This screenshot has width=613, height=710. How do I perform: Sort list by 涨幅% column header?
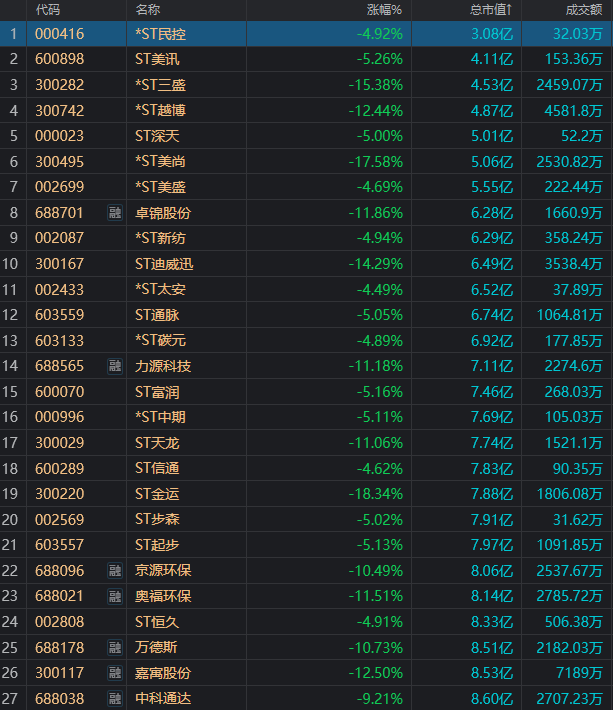(x=384, y=10)
